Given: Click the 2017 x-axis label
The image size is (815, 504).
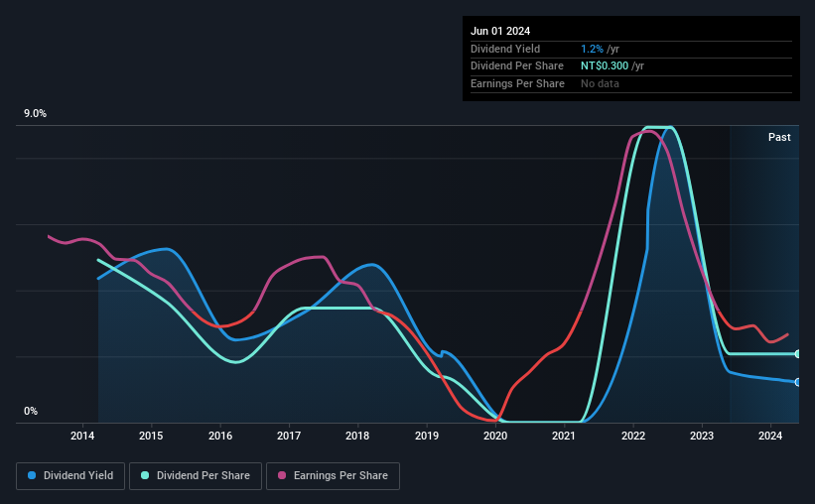Looking at the screenshot, I should [289, 436].
